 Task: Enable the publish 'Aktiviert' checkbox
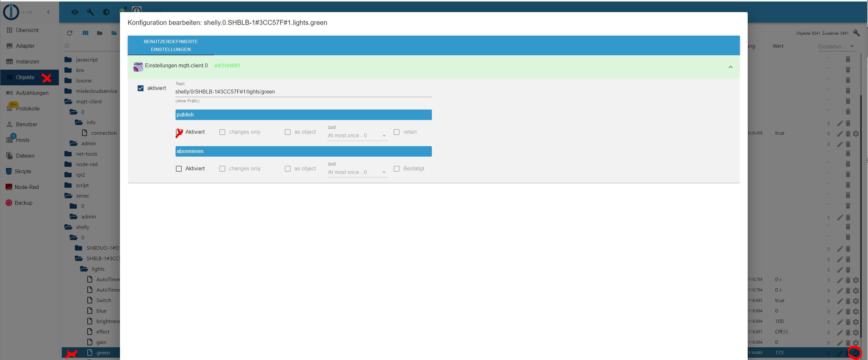click(x=179, y=132)
